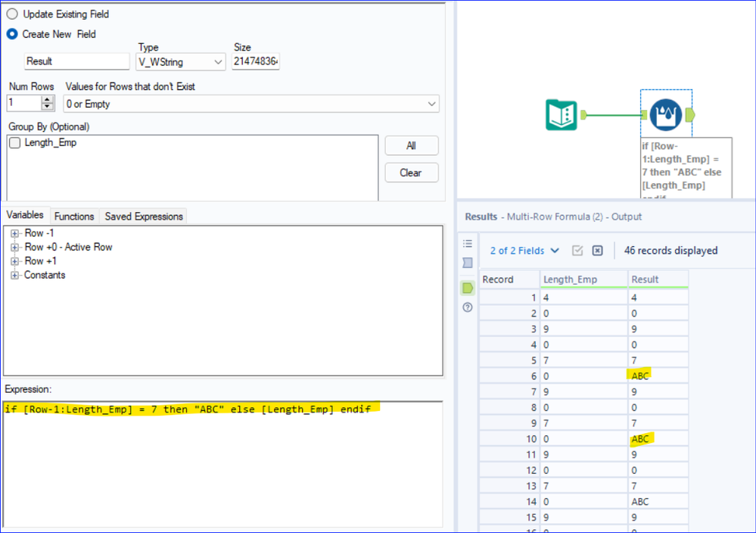Check the Length_Emp group by checkbox
Image resolution: width=756 pixels, height=533 pixels.
point(15,143)
